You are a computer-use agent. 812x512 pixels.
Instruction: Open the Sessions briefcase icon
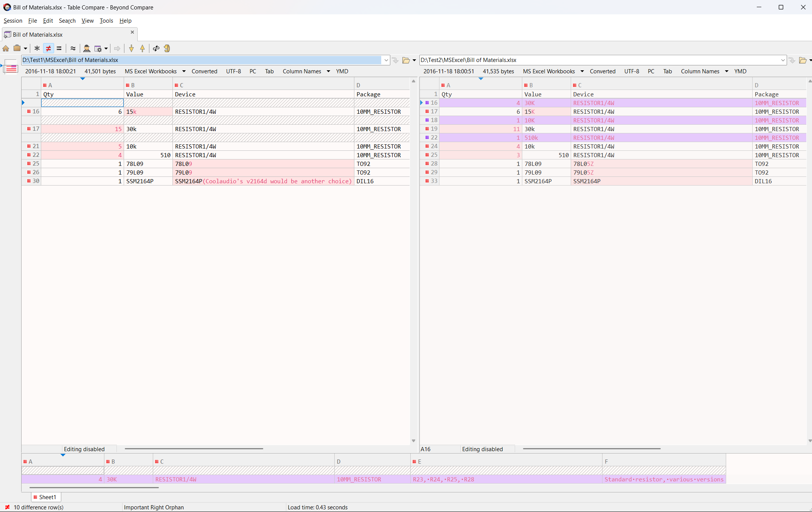tap(17, 48)
